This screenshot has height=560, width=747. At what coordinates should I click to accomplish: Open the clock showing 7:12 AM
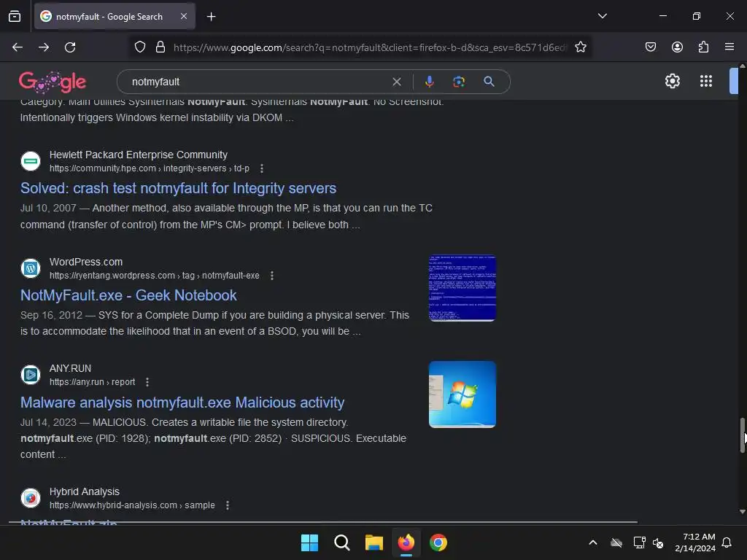695,542
